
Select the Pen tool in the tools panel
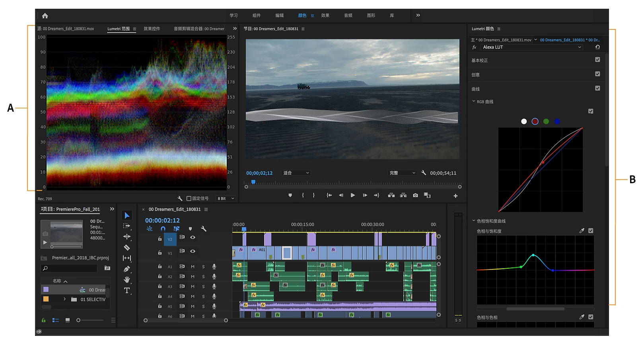coord(127,269)
